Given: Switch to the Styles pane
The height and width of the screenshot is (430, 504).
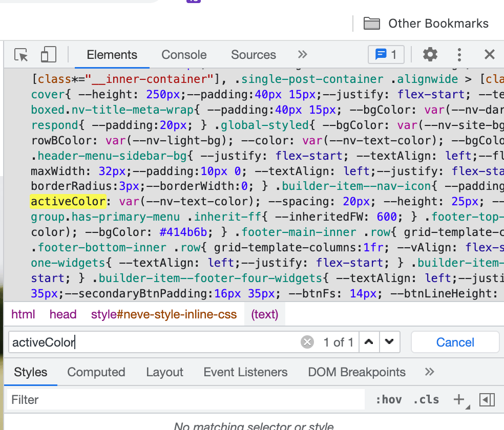Looking at the screenshot, I should pyautogui.click(x=31, y=372).
